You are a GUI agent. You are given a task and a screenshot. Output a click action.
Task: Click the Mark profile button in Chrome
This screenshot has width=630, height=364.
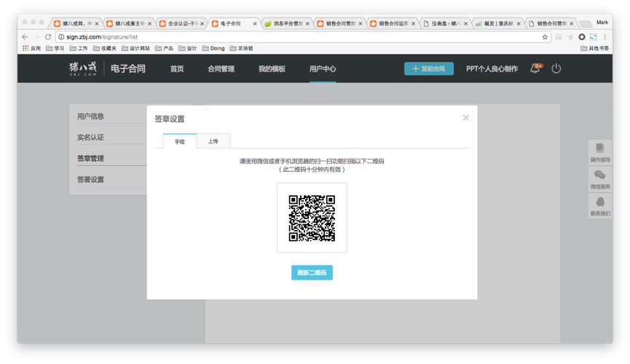point(602,23)
